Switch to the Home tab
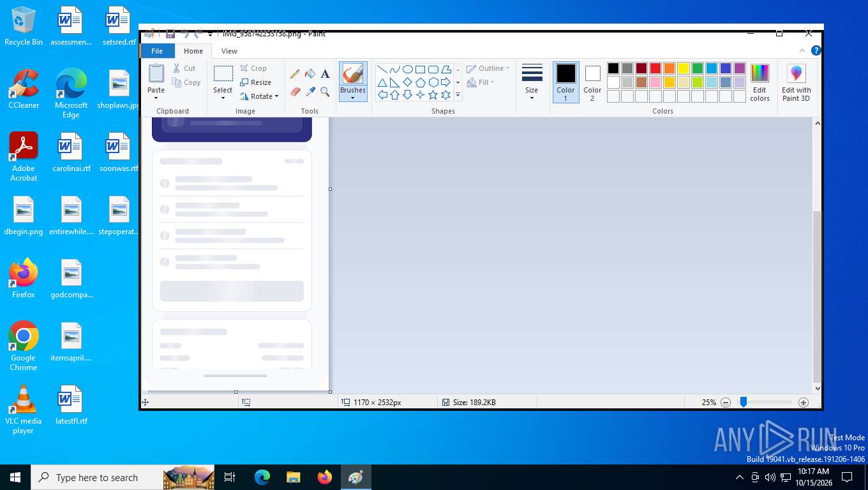The image size is (868, 490). 193,51
